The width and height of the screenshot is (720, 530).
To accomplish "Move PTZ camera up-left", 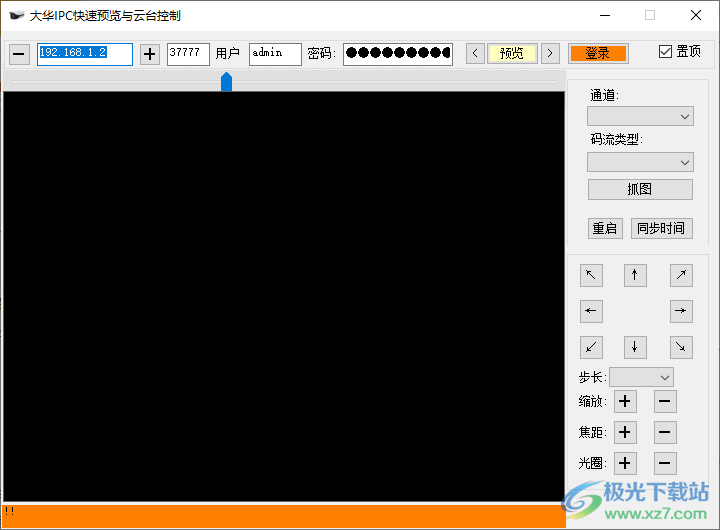I will (x=591, y=275).
